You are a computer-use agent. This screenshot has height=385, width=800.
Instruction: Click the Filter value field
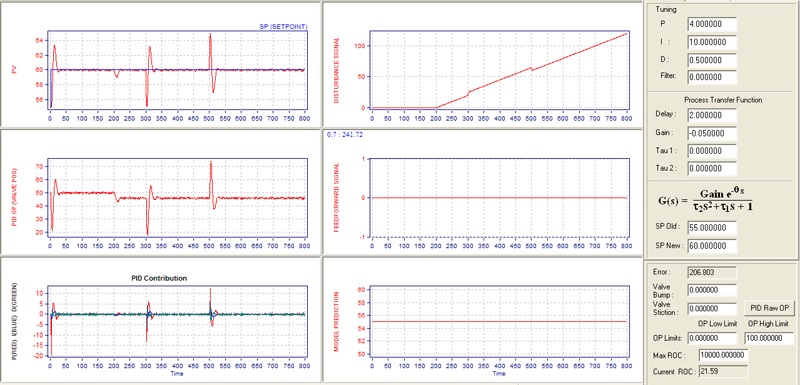pyautogui.click(x=712, y=78)
